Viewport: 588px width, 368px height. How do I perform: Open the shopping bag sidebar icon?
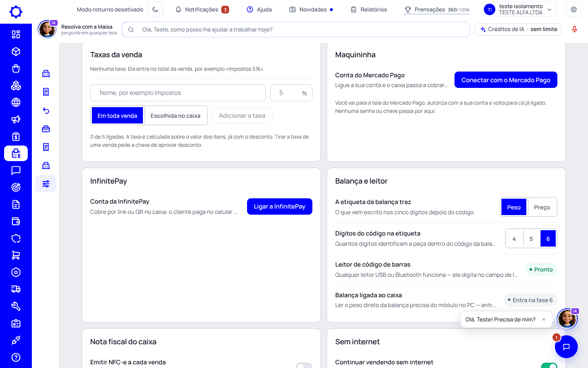click(x=16, y=68)
